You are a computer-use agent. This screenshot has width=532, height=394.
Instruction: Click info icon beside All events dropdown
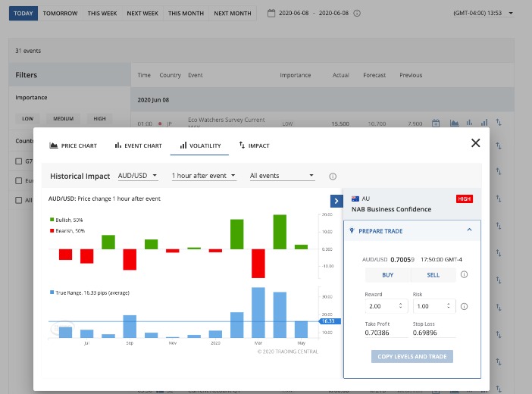tap(333, 176)
